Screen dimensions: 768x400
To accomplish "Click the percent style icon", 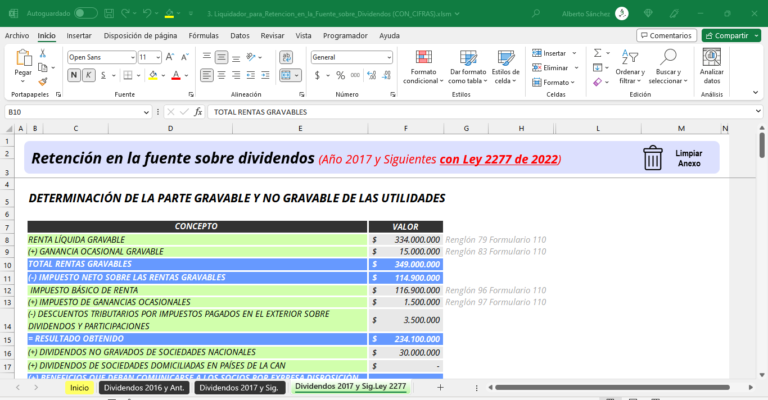I will point(340,75).
